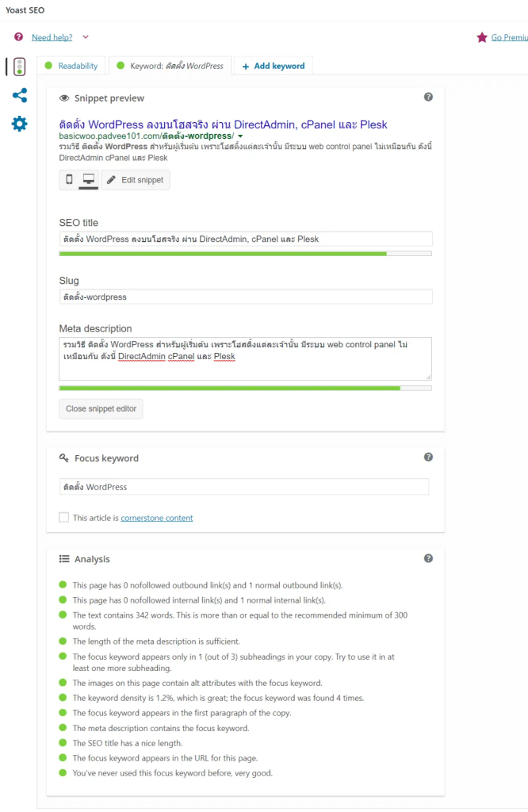Open the advanced settings gear icon
This screenshot has width=528, height=812.
point(19,124)
